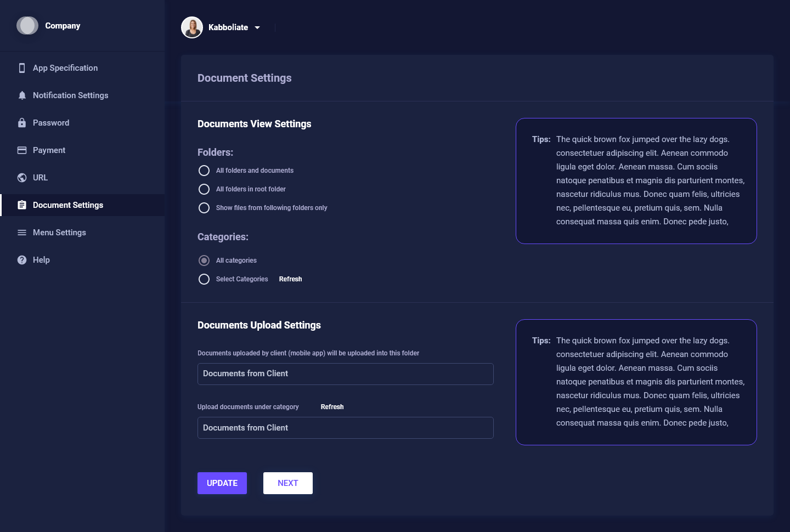
Task: Select 'All folders and documents' radio option
Action: tap(204, 171)
